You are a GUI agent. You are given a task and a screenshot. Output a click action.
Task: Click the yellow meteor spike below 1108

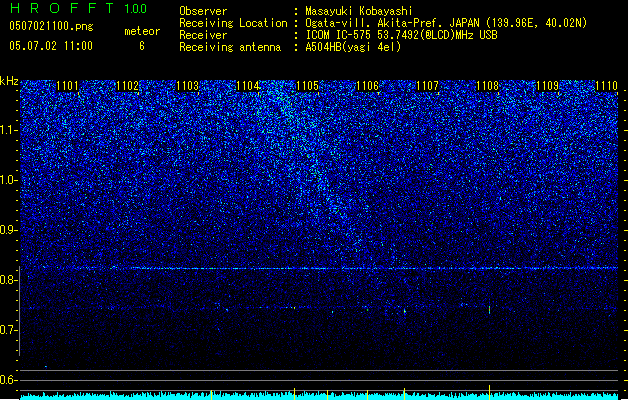[x=489, y=392]
